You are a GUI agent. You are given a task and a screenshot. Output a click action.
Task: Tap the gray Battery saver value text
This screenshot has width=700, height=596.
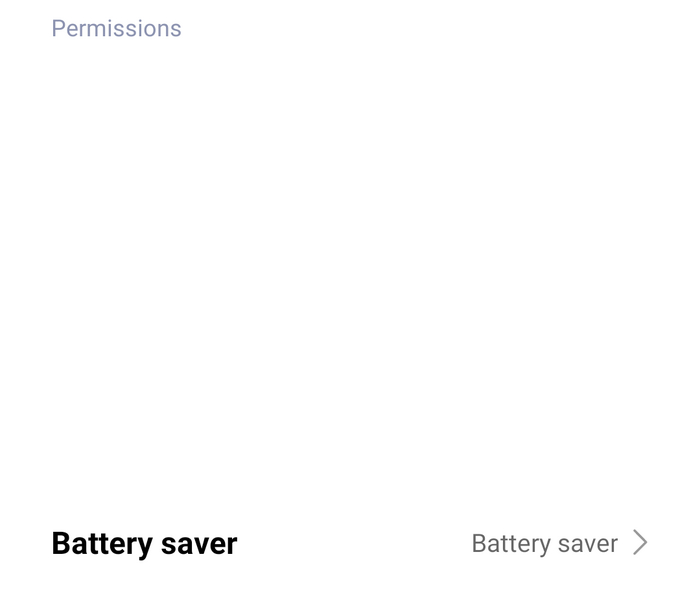click(545, 544)
